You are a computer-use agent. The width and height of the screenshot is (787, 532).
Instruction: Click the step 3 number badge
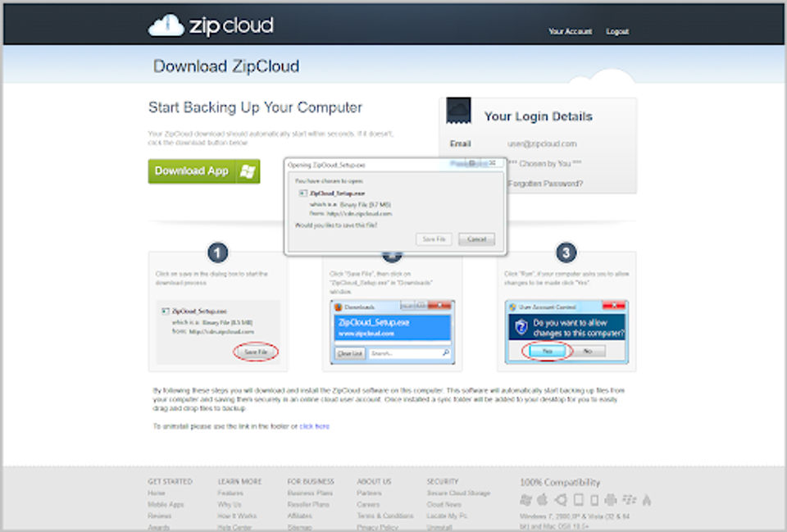click(566, 253)
